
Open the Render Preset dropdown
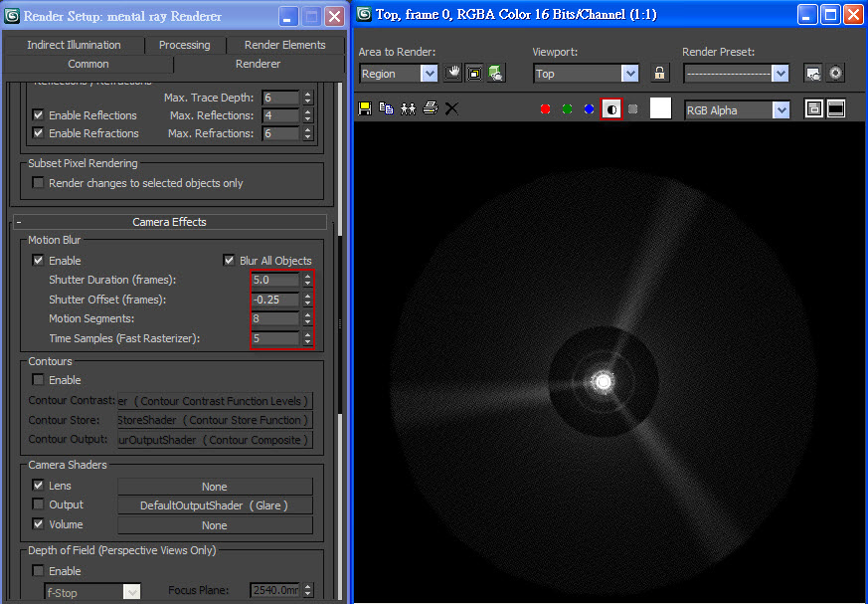pos(780,74)
